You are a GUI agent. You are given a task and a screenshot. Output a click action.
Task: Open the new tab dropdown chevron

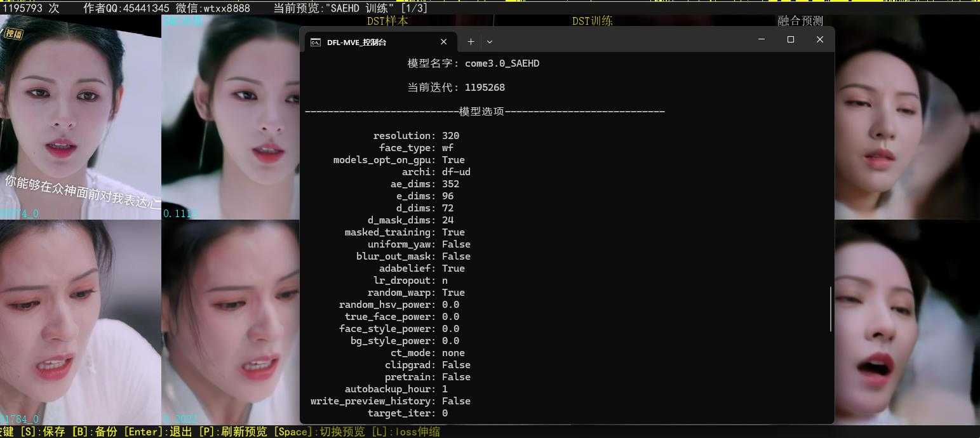(x=489, y=41)
